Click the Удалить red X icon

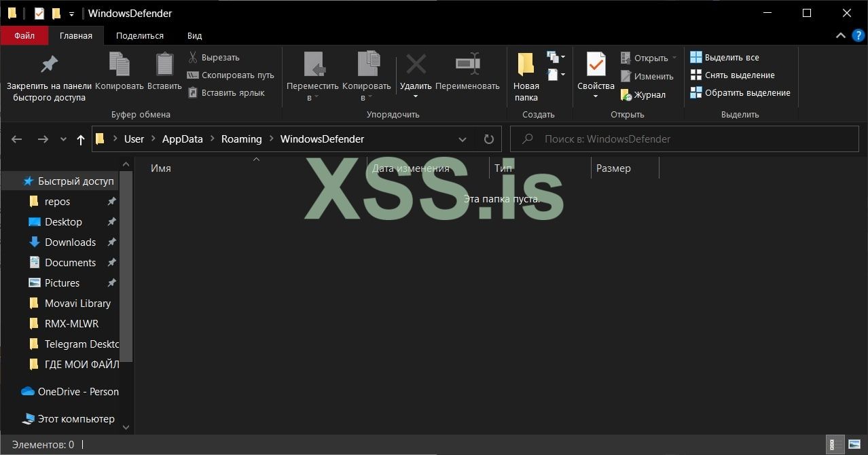(416, 65)
